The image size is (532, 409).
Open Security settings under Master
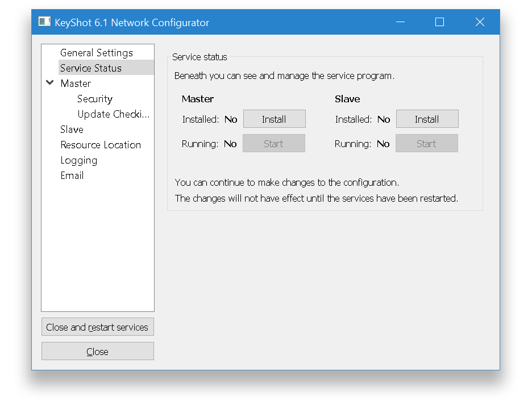pos(95,99)
